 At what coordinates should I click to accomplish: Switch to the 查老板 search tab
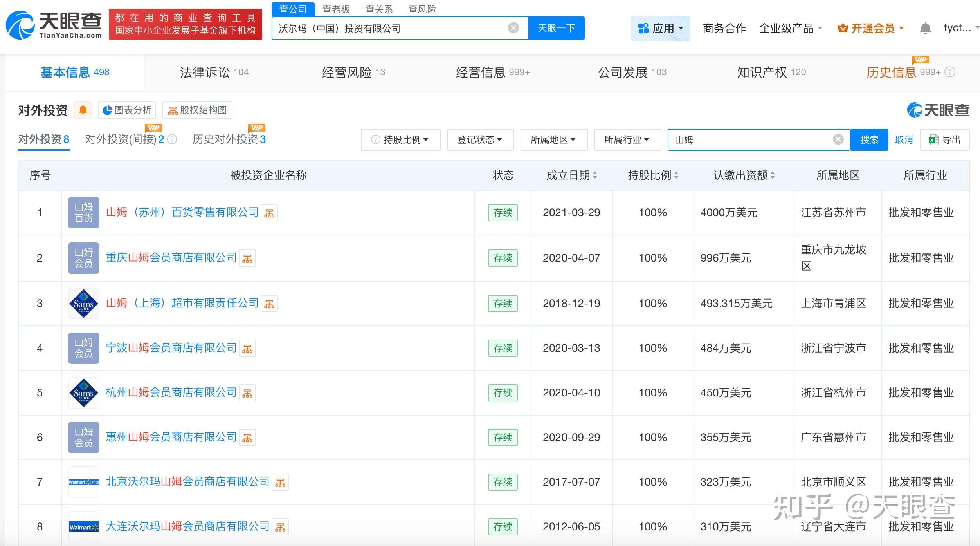point(336,9)
